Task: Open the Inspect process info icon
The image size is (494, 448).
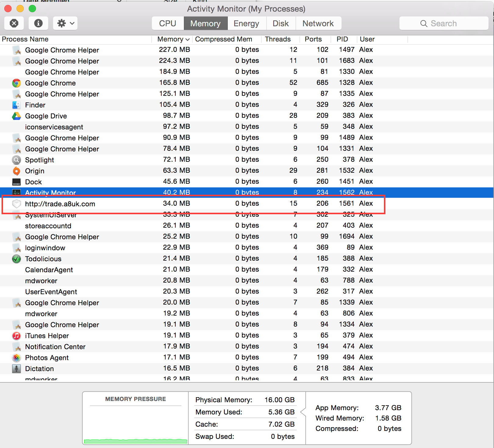Action: coord(38,23)
